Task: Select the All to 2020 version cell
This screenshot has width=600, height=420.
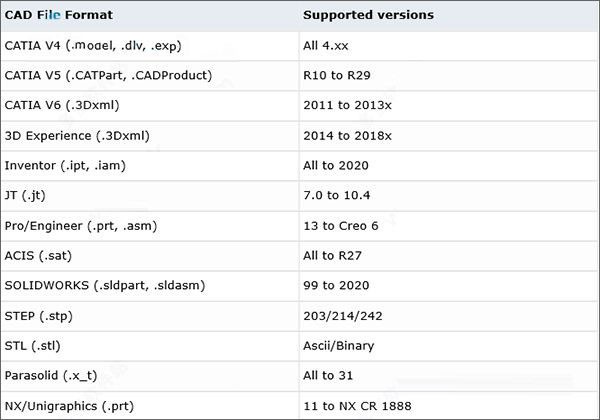Action: tap(336, 165)
